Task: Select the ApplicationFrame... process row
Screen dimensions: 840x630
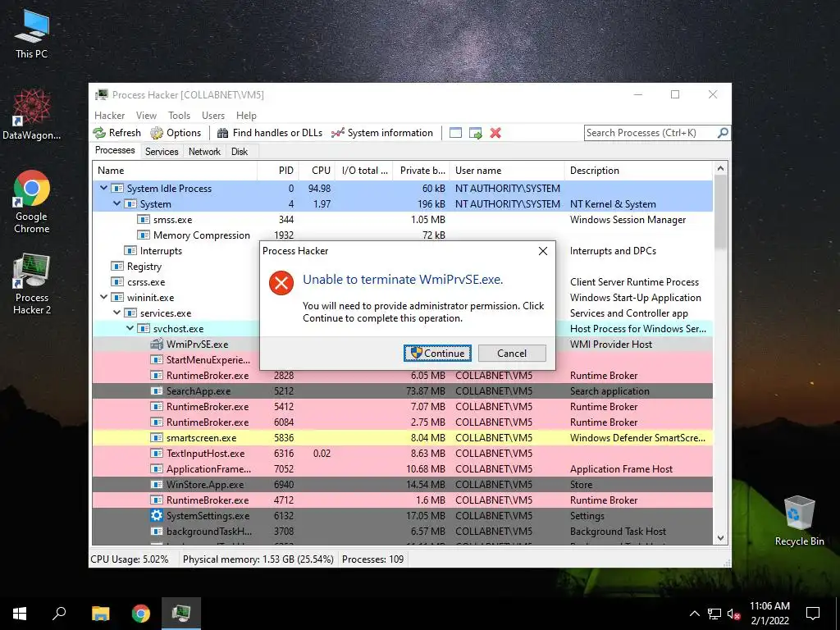Action: [402, 468]
